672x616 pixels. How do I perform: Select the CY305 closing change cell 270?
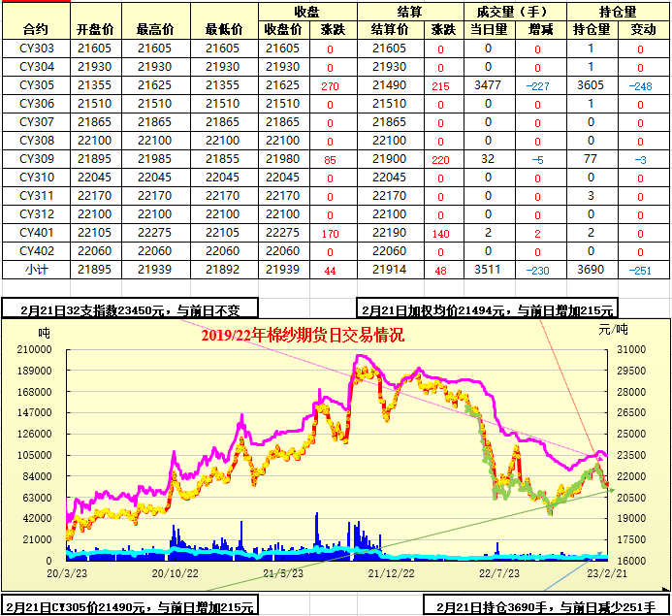[331, 85]
